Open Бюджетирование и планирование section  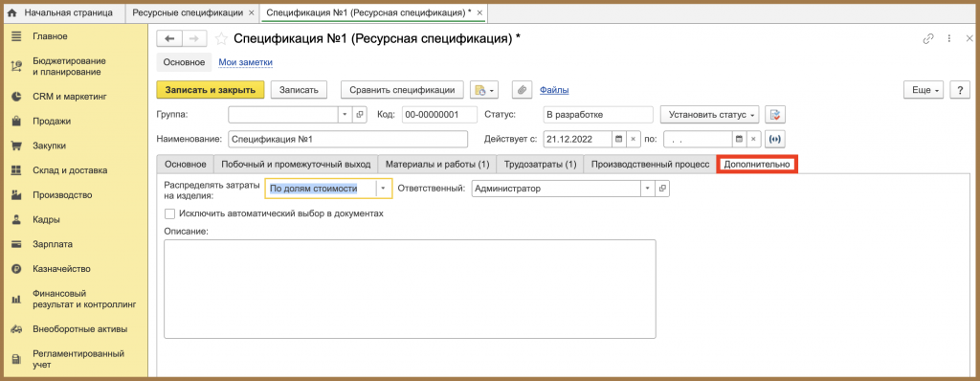pyautogui.click(x=69, y=66)
